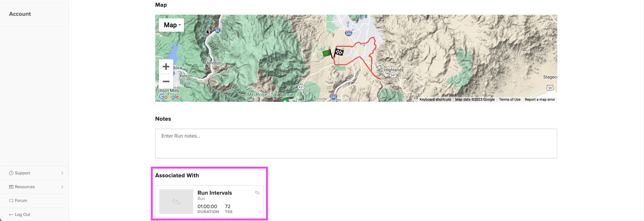This screenshot has height=221, width=644.
Task: Zoom out the map with minus button
Action: pos(166,82)
